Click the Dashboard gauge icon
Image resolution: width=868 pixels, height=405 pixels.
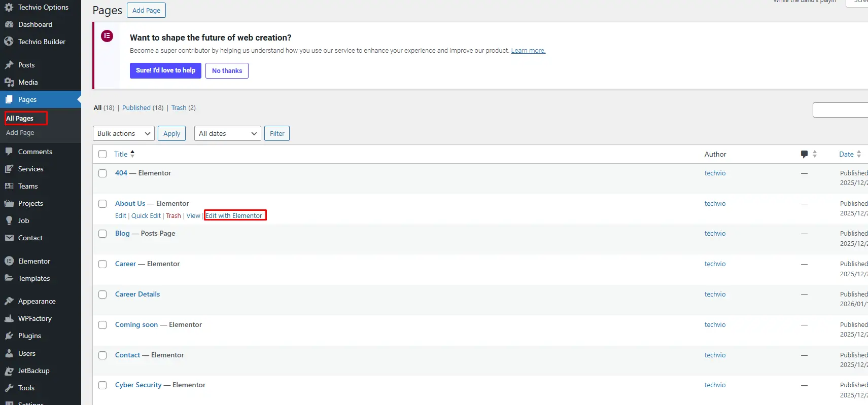9,24
